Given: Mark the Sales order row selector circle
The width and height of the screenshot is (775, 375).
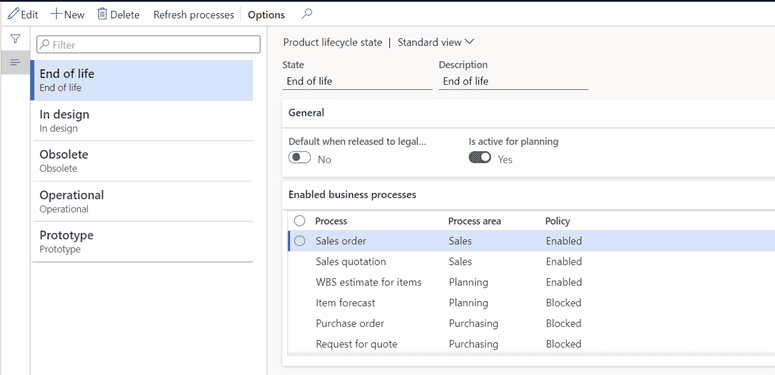Looking at the screenshot, I should (300, 241).
